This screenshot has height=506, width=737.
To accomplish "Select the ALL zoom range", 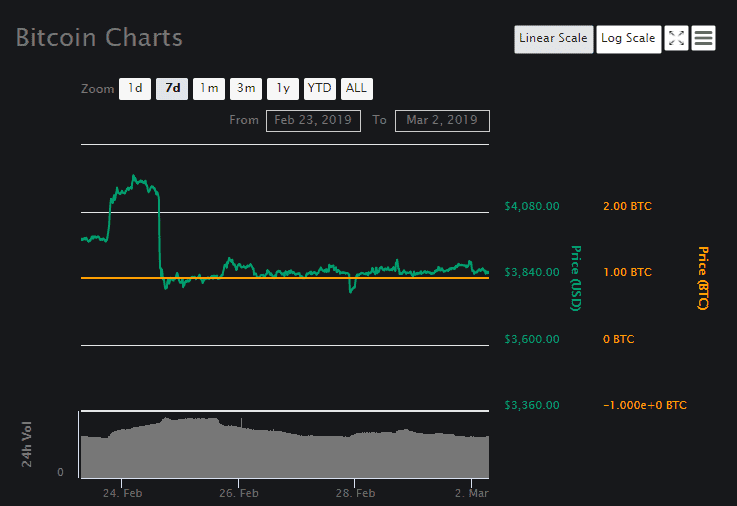I will pyautogui.click(x=357, y=89).
